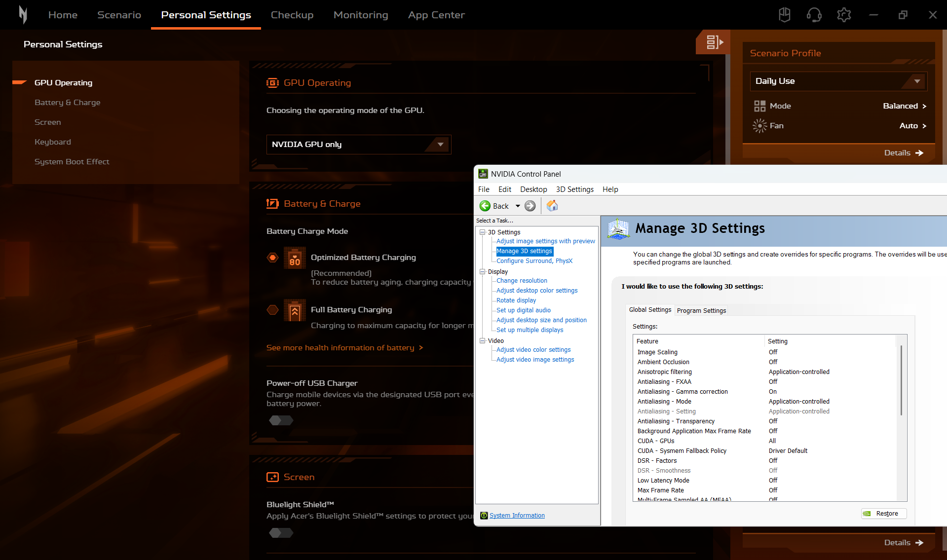Click the Full Battery Charging icon
The width and height of the screenshot is (947, 560).
pos(295,310)
